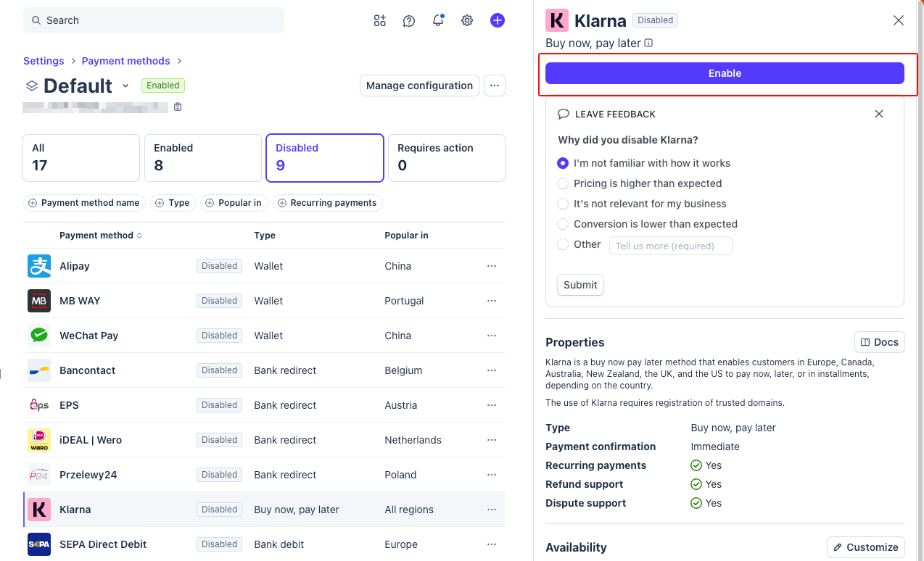Click the "Tell us more" text field
924x561 pixels.
click(670, 246)
